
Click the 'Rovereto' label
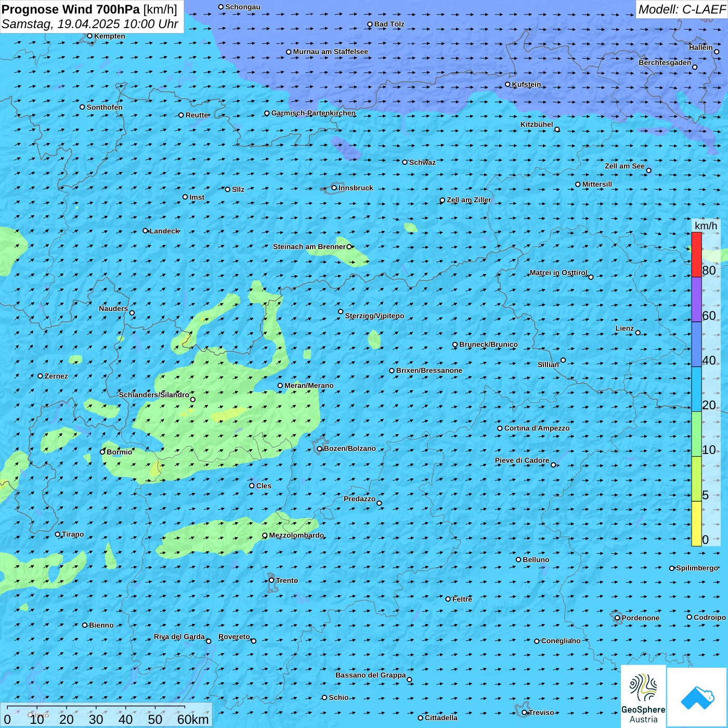tap(234, 636)
